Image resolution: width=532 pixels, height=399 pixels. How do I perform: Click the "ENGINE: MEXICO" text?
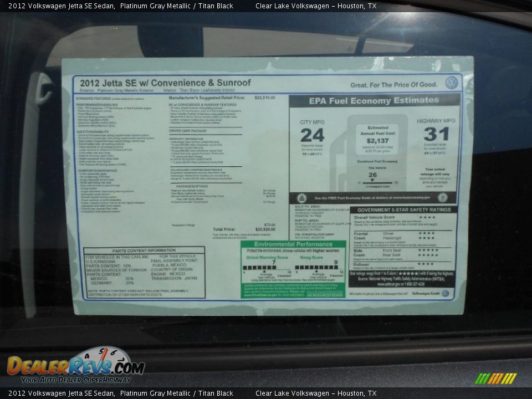pos(168,274)
